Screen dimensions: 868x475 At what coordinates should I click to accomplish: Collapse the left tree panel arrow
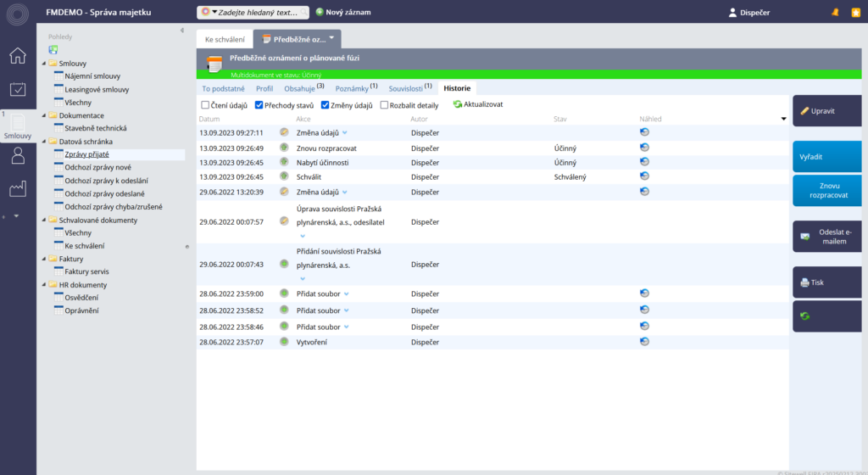(x=182, y=31)
